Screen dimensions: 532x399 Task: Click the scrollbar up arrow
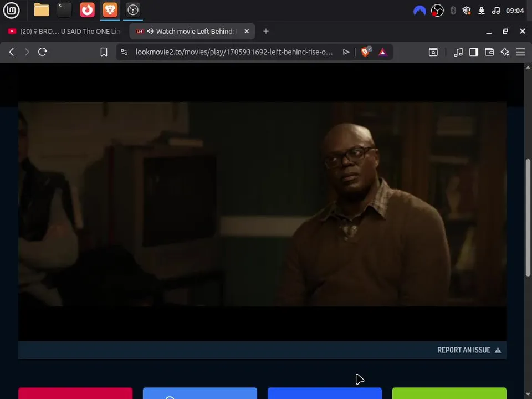[528, 67]
